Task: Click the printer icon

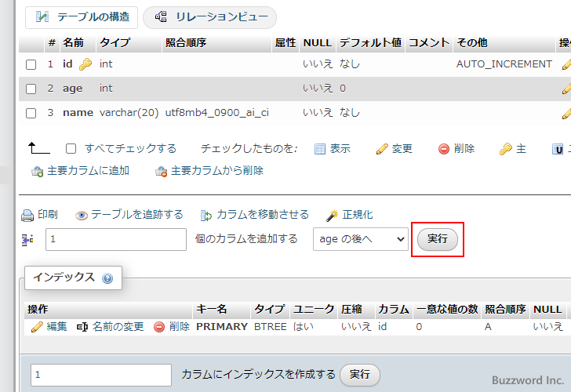Action: click(27, 216)
